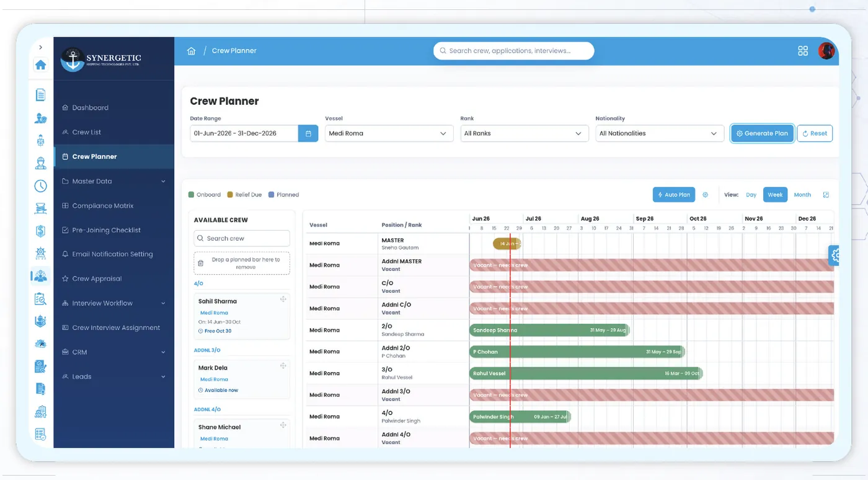Run Auto Plan
The image size is (868, 480).
coord(674,195)
